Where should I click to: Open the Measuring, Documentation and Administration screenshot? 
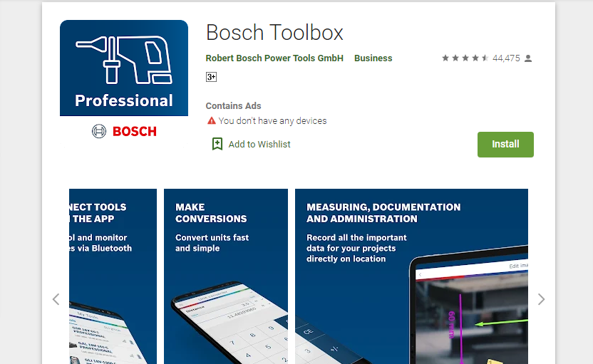pos(411,276)
